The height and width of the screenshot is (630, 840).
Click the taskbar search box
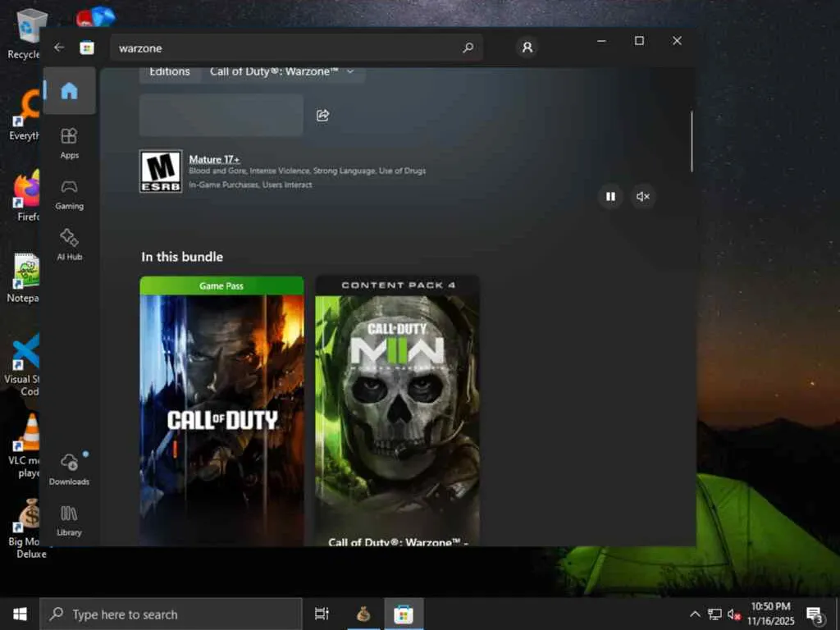pos(171,614)
